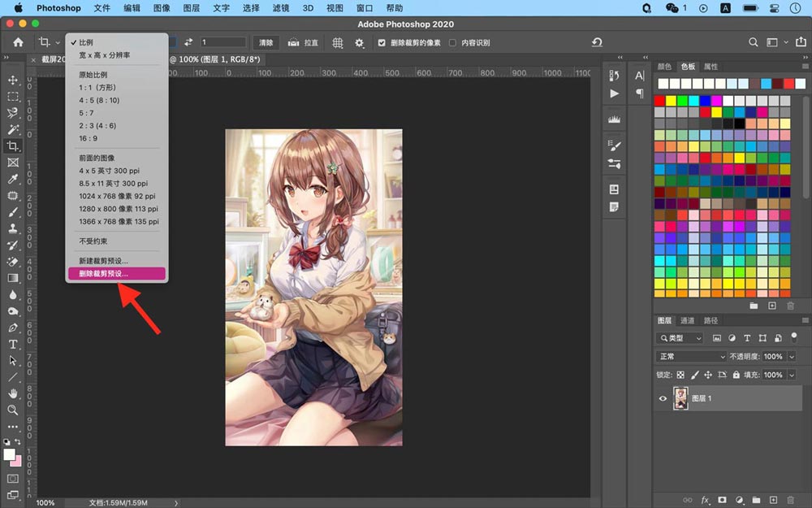Select the Rectangular Marquee tool
Screen dimensions: 812x508
13,97
